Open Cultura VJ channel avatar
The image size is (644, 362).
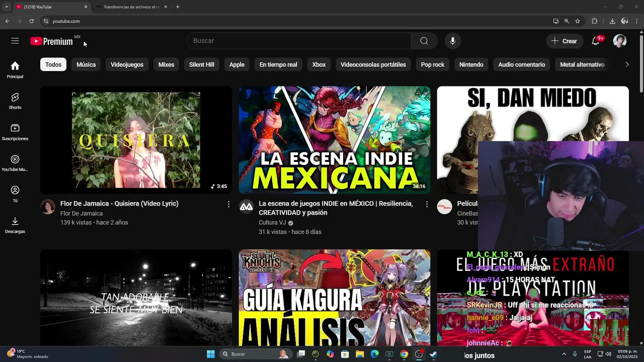coord(246,207)
